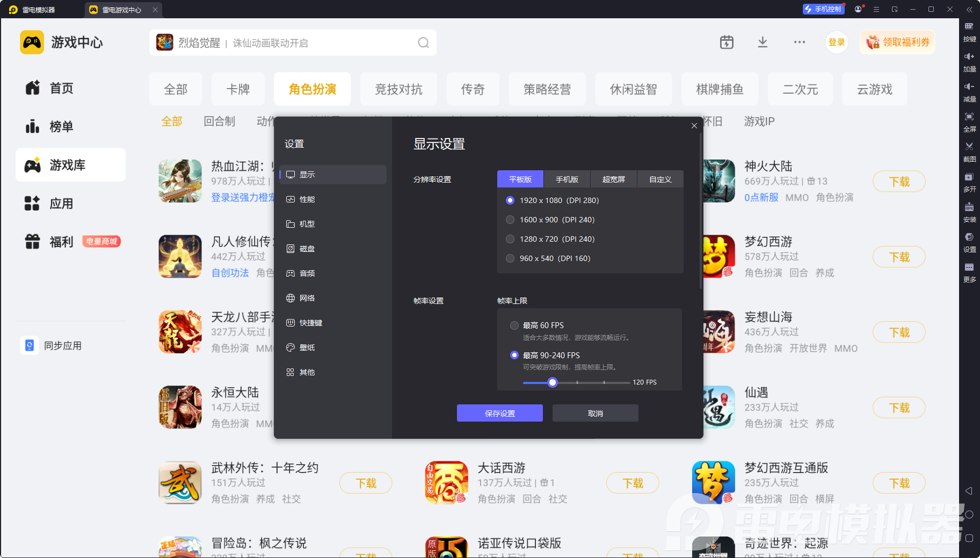Click the 登录 login button
Screen dimensions: 980x558
[x=837, y=42]
